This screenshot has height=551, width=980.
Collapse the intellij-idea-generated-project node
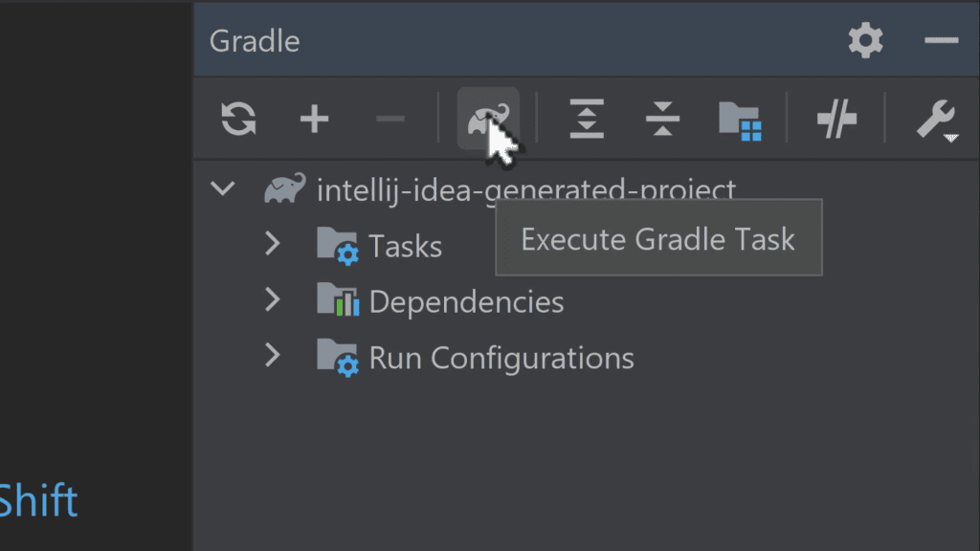(x=223, y=188)
